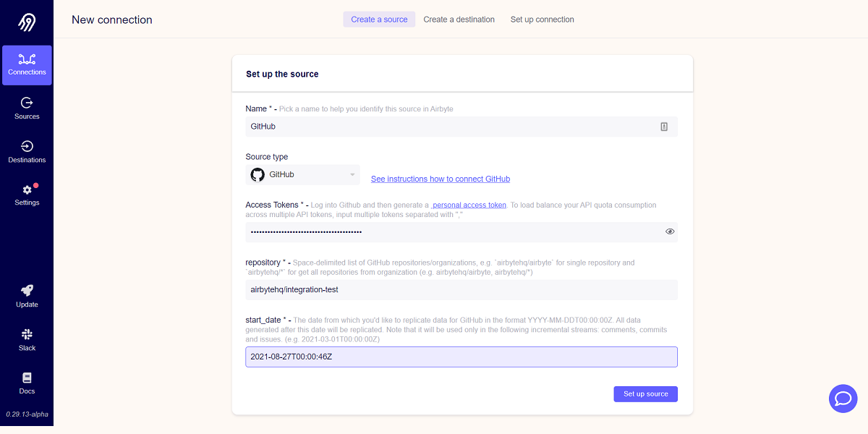The image size is (868, 434).
Task: Select the Create a destination step
Action: coord(459,20)
